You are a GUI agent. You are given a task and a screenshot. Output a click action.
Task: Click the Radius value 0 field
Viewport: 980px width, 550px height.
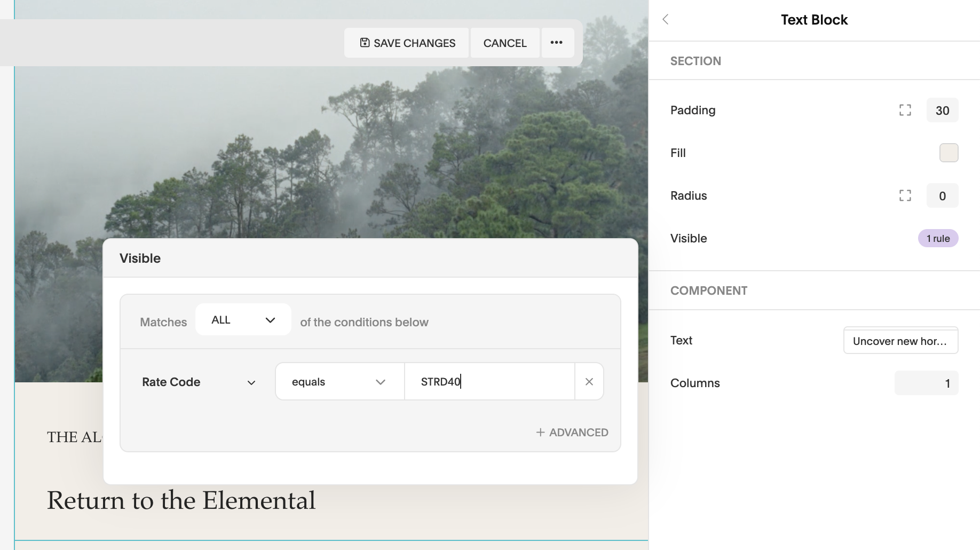click(x=942, y=195)
